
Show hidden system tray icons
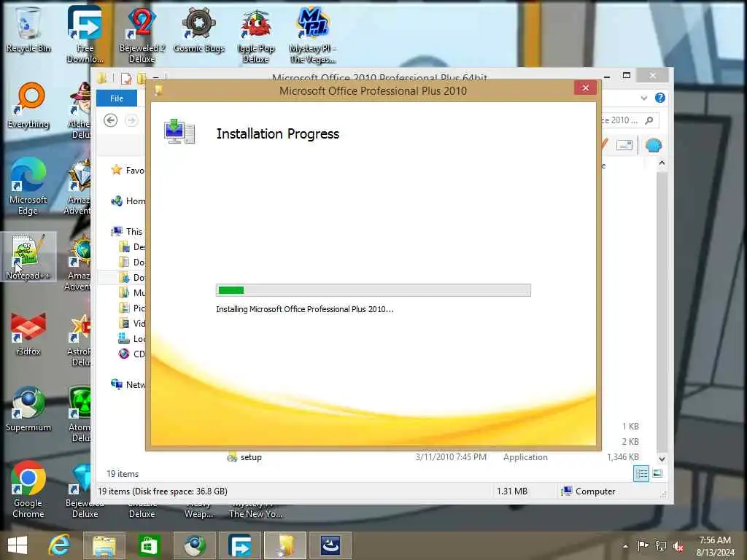pos(625,546)
